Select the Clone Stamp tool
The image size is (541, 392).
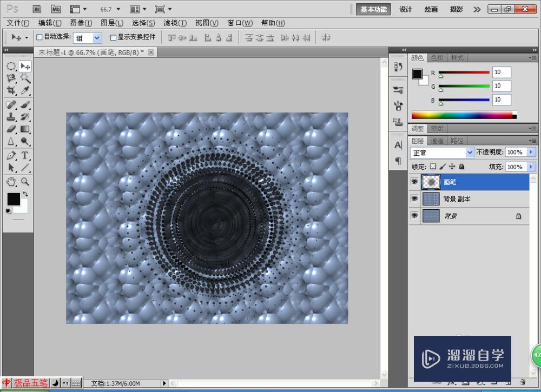click(x=11, y=117)
